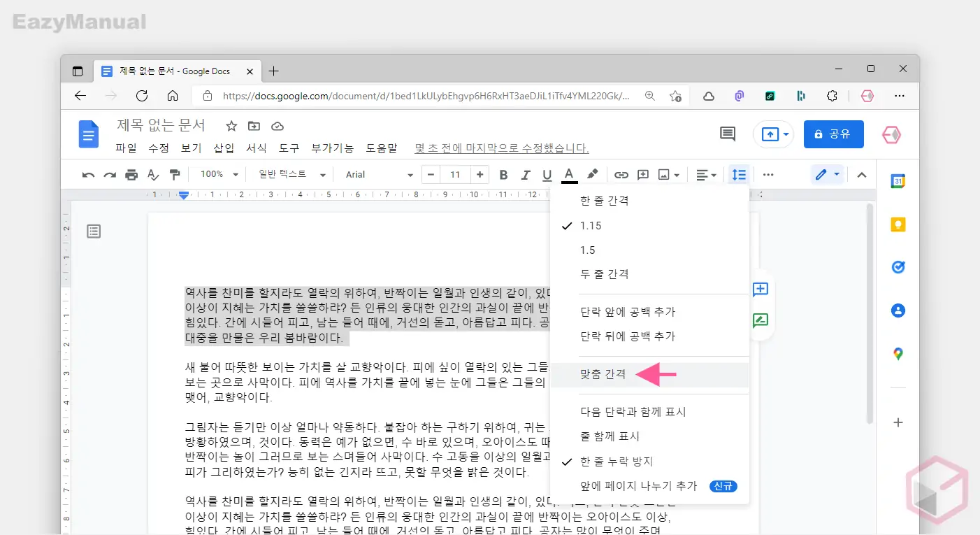Open the zoom 100% dropdown

pos(219,175)
